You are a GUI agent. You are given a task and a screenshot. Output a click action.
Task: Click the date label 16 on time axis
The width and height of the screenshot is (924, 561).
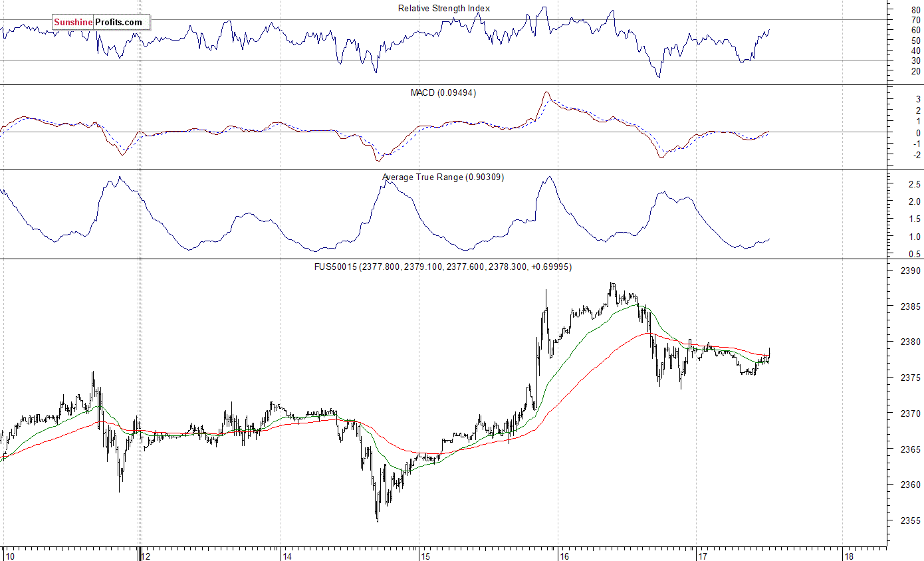564,556
